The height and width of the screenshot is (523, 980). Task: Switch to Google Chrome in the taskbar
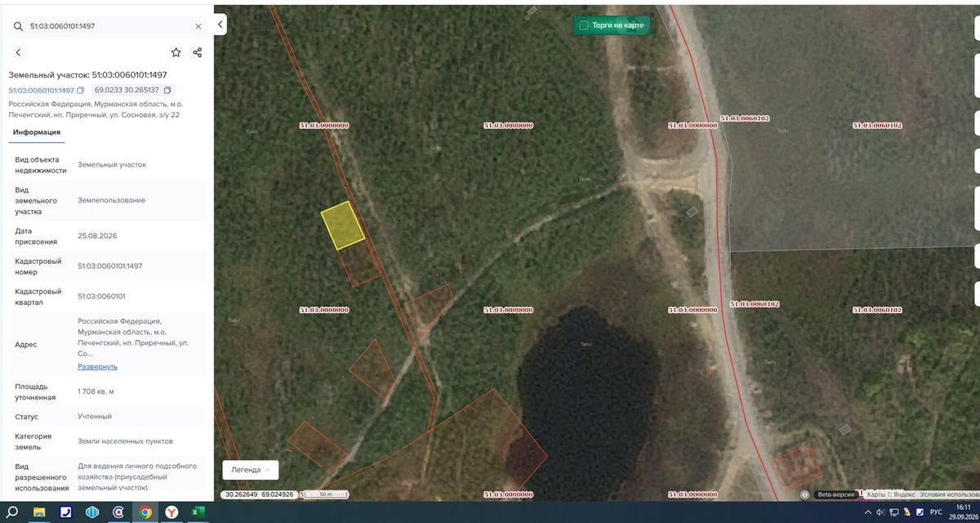pyautogui.click(x=145, y=512)
